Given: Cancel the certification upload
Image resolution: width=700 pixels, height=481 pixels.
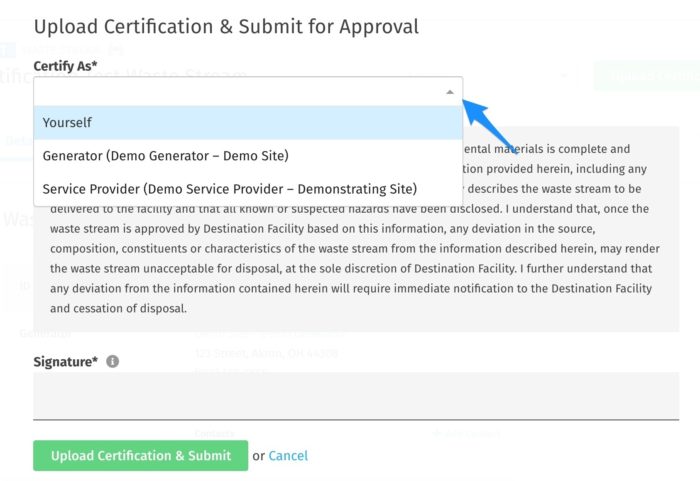Looking at the screenshot, I should point(288,456).
